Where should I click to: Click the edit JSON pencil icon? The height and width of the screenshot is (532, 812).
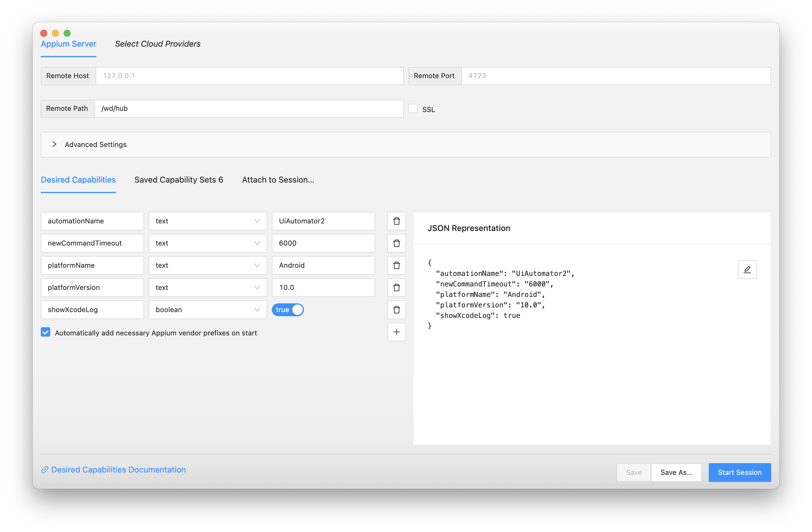coord(747,269)
